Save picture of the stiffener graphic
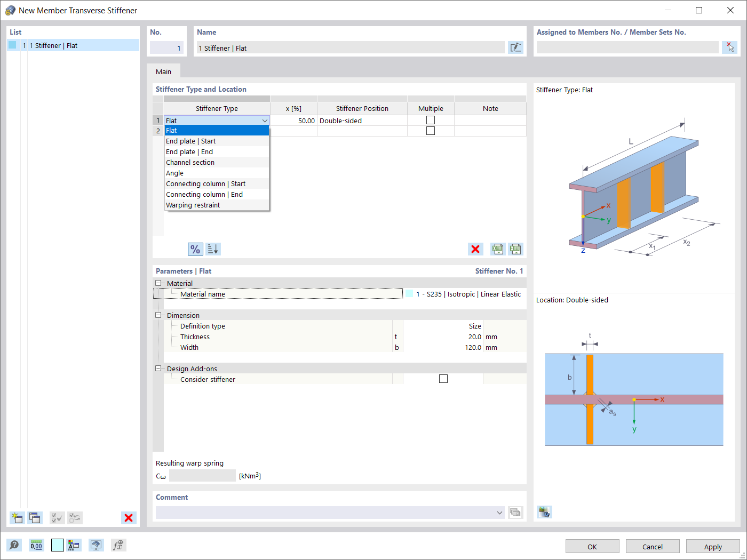747x560 pixels. (x=544, y=511)
